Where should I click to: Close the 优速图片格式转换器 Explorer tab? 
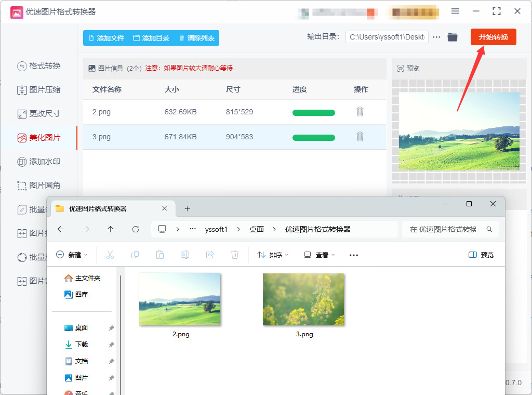pos(165,208)
